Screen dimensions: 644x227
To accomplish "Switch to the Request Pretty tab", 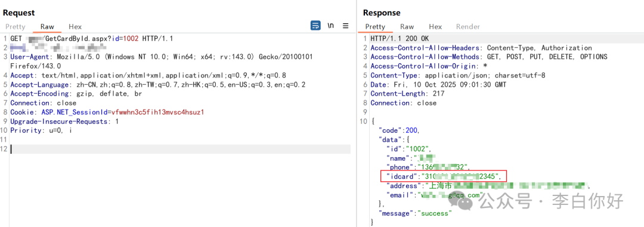I will [15, 27].
